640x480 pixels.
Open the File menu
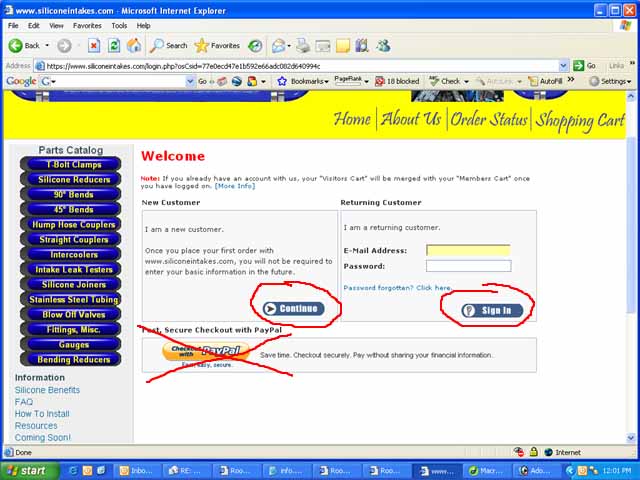click(x=13, y=26)
